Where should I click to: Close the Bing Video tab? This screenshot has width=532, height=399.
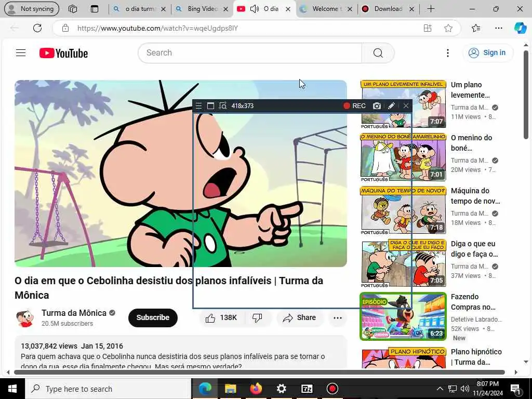(x=225, y=9)
